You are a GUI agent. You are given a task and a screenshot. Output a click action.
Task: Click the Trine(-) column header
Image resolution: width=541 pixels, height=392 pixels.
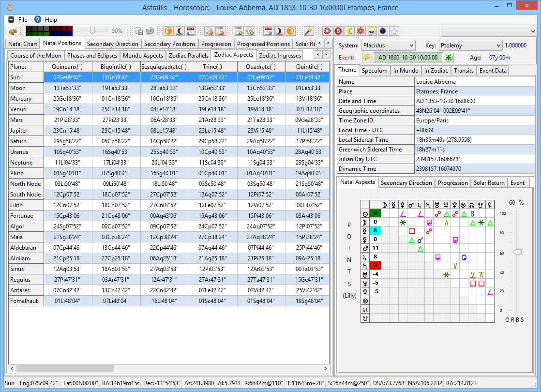212,67
